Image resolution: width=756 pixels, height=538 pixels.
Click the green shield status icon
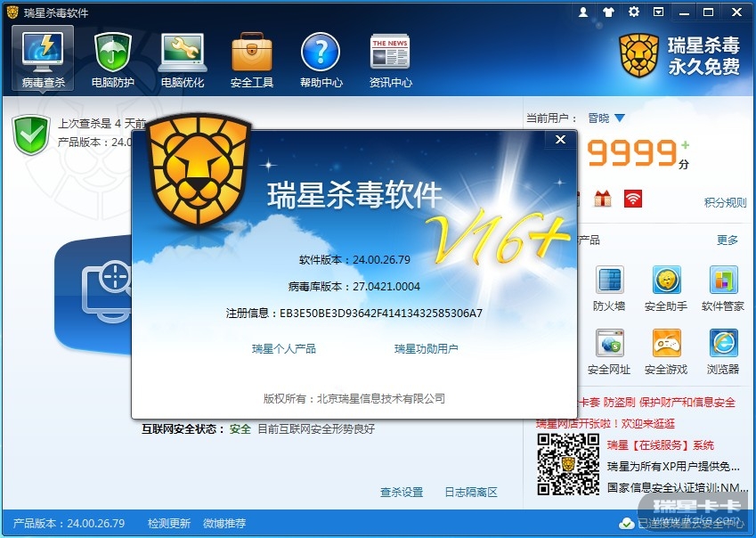[31, 135]
